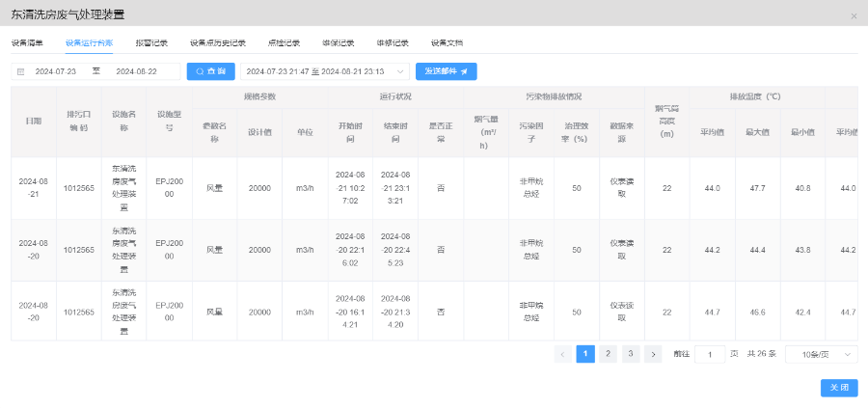
Task: Open the 设备文档 tab
Action: point(447,43)
